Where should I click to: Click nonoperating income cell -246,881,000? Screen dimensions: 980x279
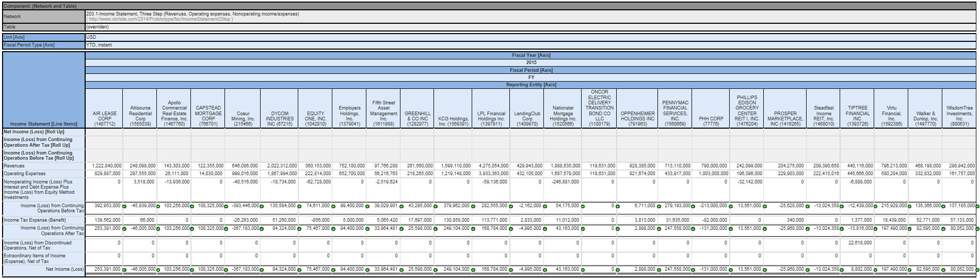[x=566, y=181]
